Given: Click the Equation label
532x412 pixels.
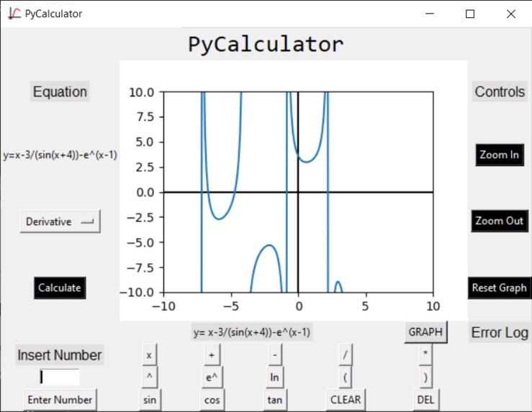Looking at the screenshot, I should [60, 91].
